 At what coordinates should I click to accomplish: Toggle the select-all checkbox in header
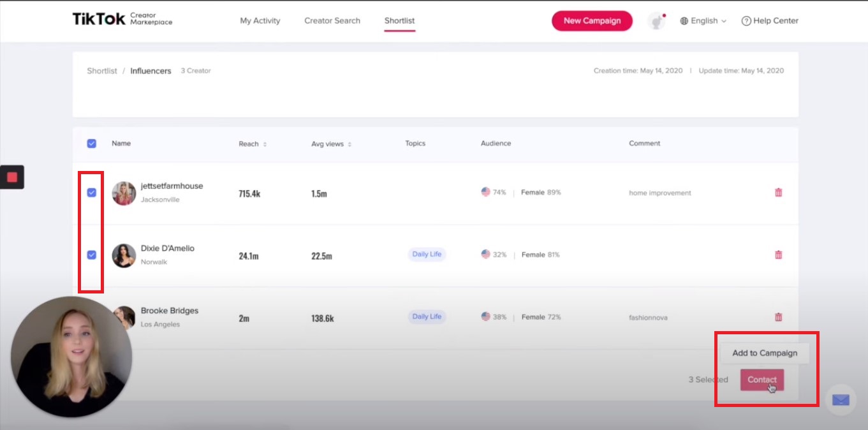click(91, 144)
